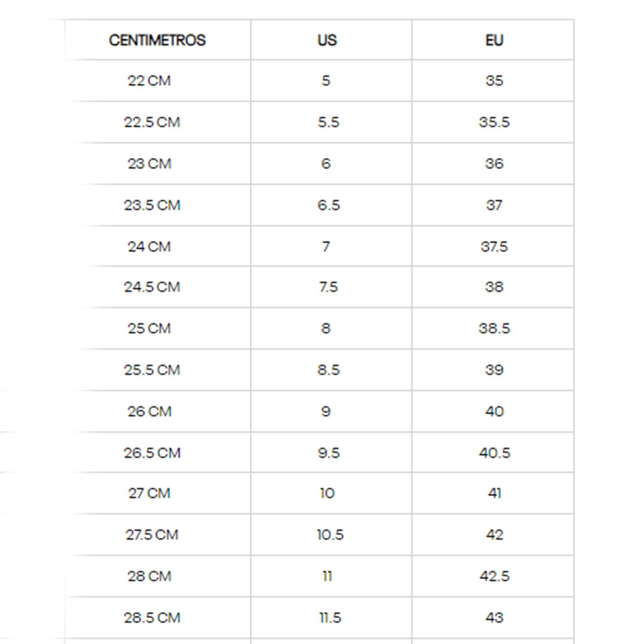
Task: Click the CENTIMETROS column header
Action: coord(158,40)
